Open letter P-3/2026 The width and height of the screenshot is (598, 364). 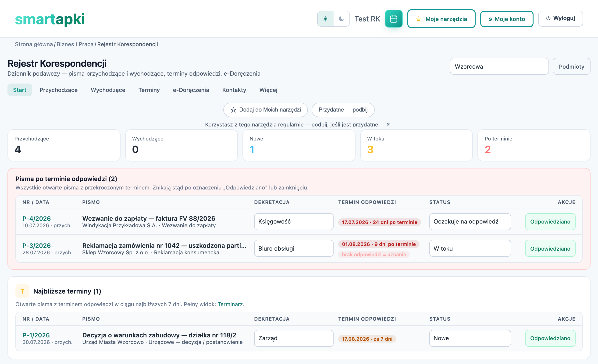coord(36,246)
